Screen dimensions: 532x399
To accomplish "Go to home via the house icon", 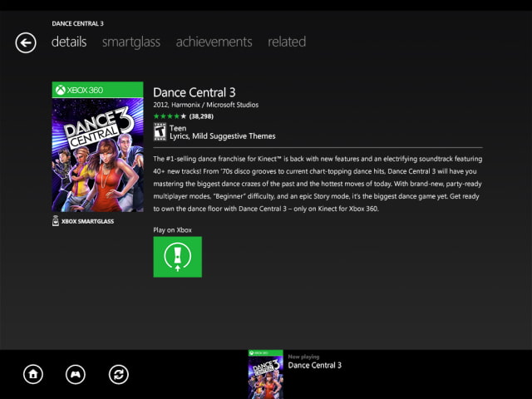I will click(x=33, y=374).
